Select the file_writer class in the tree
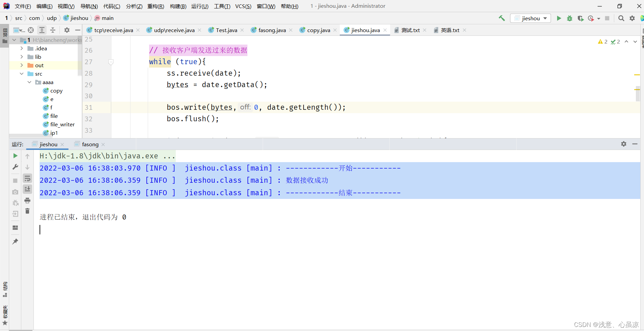 62,124
